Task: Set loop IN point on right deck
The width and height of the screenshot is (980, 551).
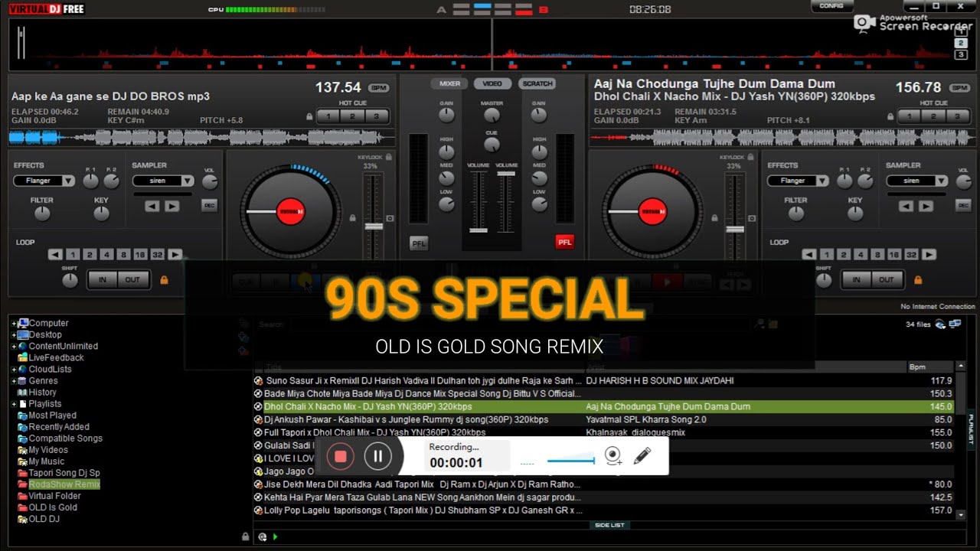Action: 856,280
